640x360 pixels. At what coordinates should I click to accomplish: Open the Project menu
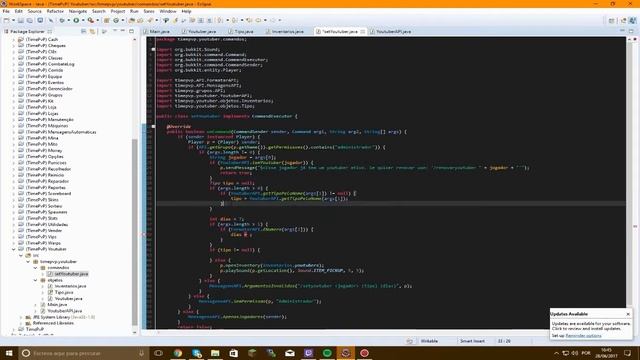pos(118,11)
